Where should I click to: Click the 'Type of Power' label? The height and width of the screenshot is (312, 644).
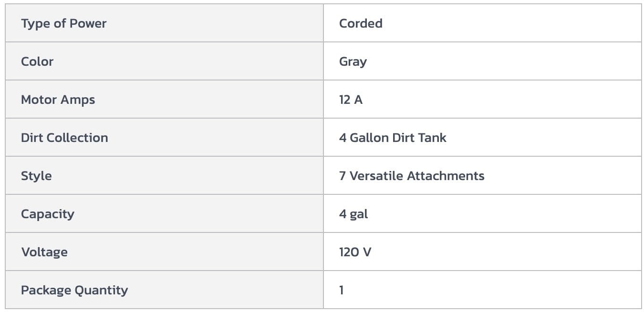tap(63, 23)
